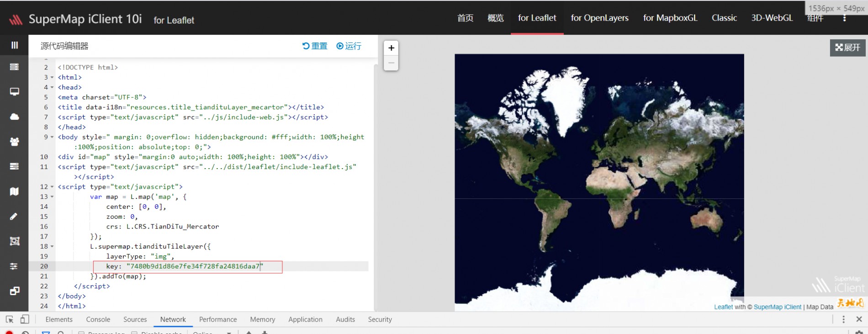Open the folded map category in sidebar
Screen dimensions: 868x334
pos(15,191)
